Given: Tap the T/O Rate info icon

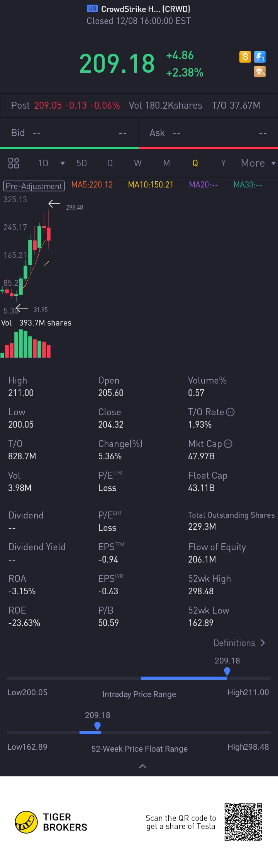Looking at the screenshot, I should [231, 412].
